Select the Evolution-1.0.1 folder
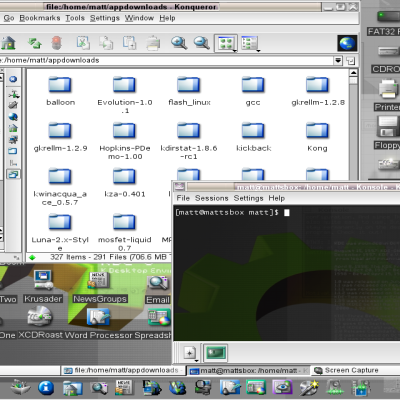This screenshot has width=400, height=400. [x=124, y=95]
